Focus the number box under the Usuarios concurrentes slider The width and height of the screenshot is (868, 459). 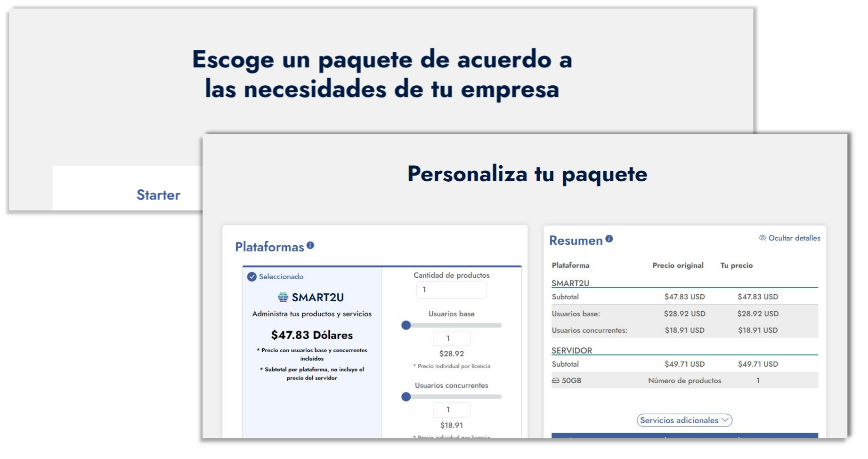[x=451, y=410]
